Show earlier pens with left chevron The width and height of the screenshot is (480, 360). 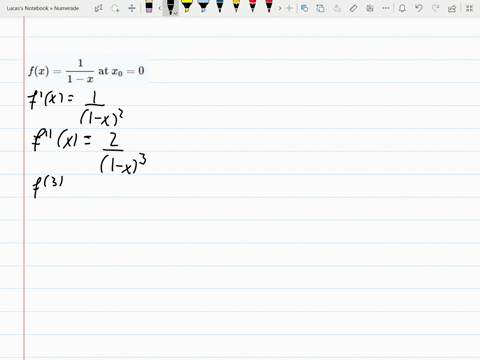pyautogui.click(x=159, y=8)
